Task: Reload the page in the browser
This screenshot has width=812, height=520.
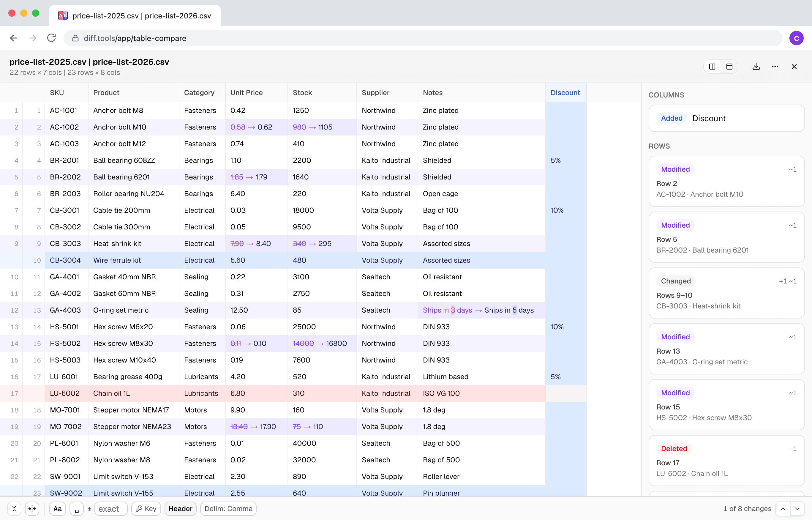Action: [x=51, y=38]
